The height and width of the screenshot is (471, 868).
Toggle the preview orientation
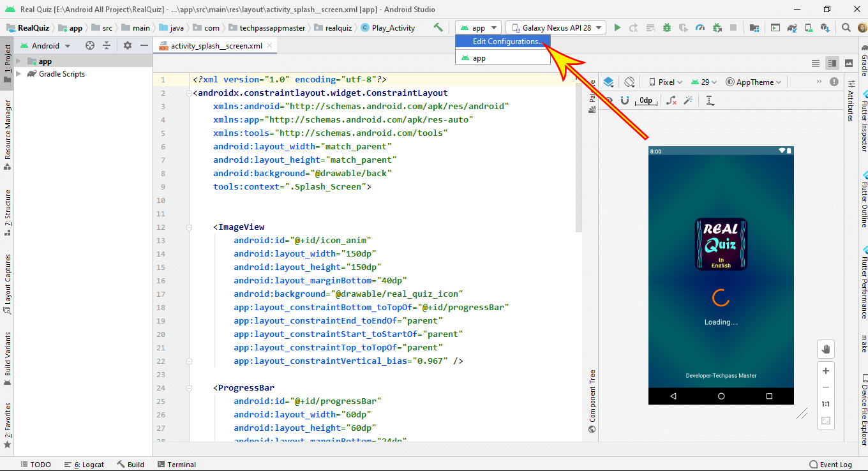(629, 82)
